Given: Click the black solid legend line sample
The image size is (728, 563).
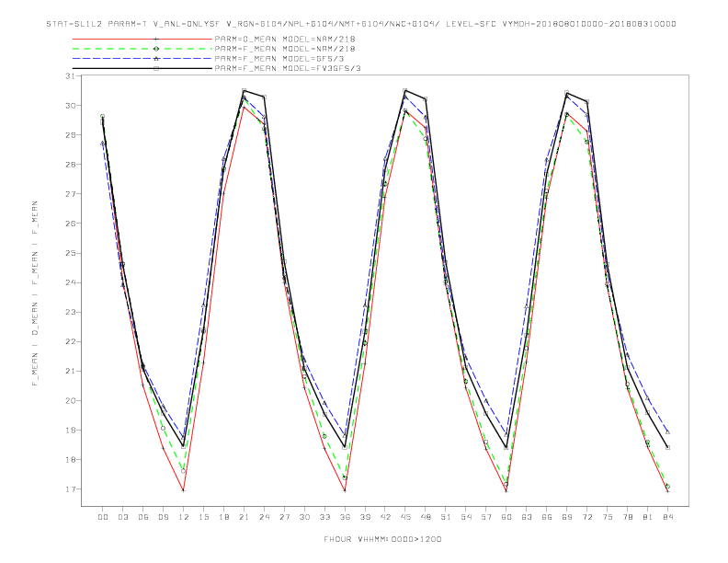Looking at the screenshot, I should [142, 68].
